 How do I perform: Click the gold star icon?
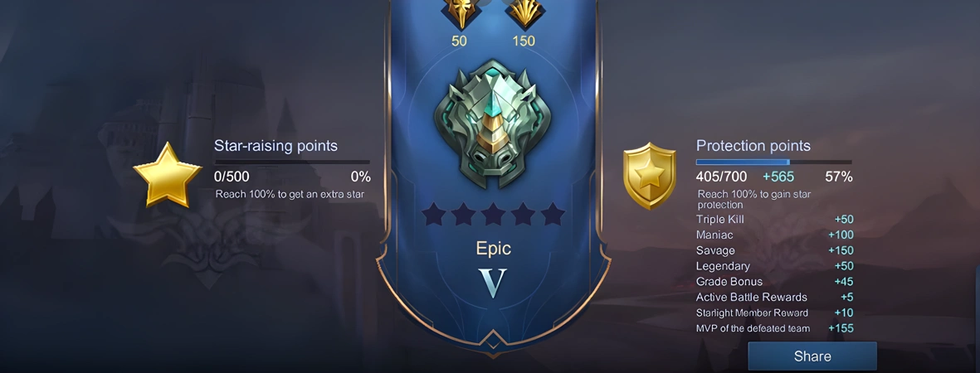pyautogui.click(x=168, y=175)
